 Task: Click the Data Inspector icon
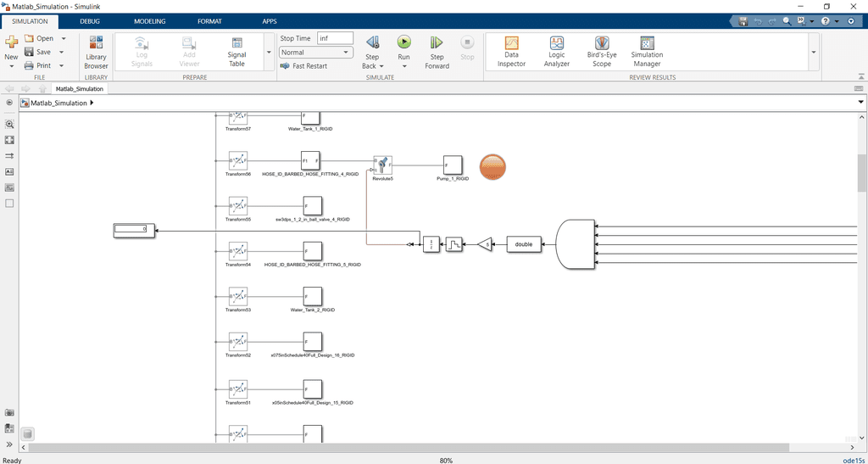point(511,51)
